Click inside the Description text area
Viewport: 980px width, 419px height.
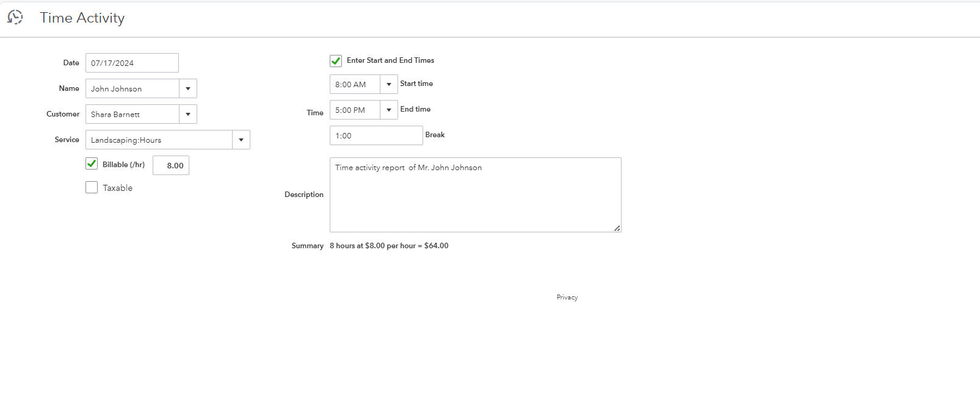475,195
